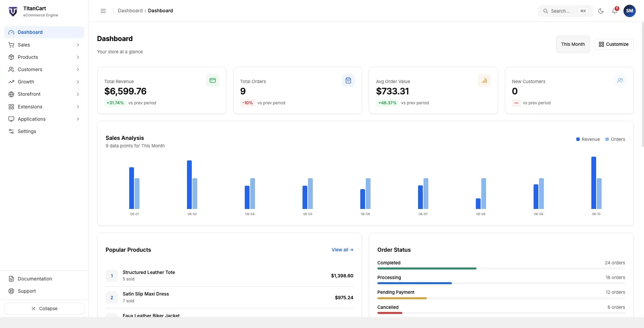Expand the Products submenu chevron
Image resolution: width=644 pixels, height=328 pixels.
pos(78,57)
